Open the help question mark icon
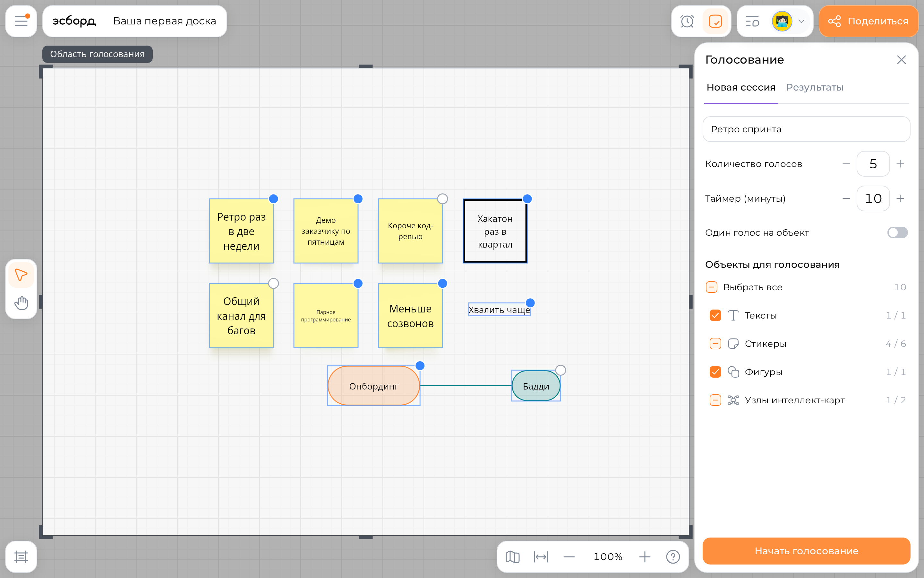 (673, 556)
